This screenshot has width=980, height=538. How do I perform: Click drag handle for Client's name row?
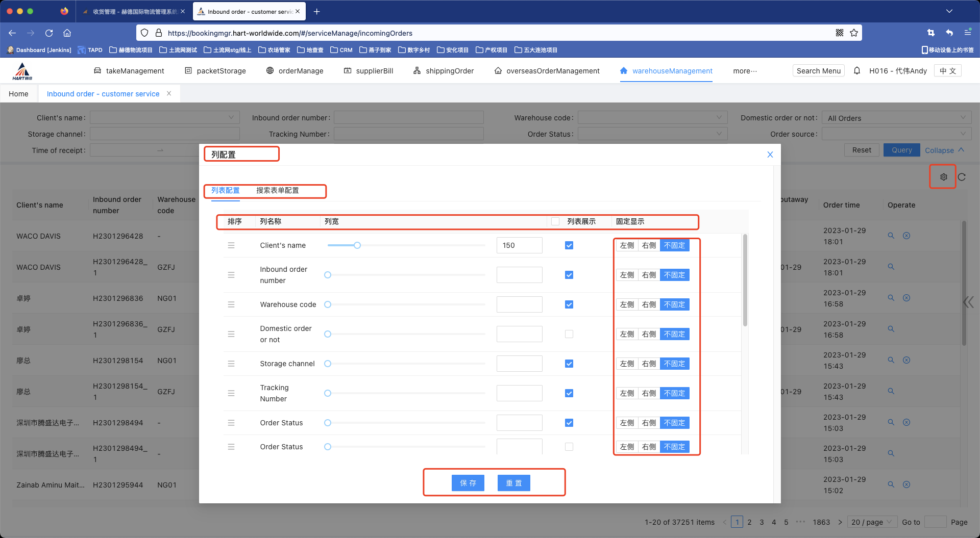click(231, 245)
